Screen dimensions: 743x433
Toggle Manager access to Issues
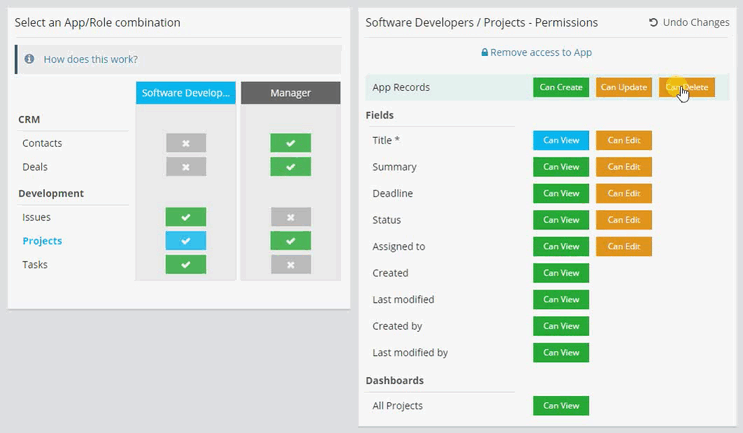[290, 217]
